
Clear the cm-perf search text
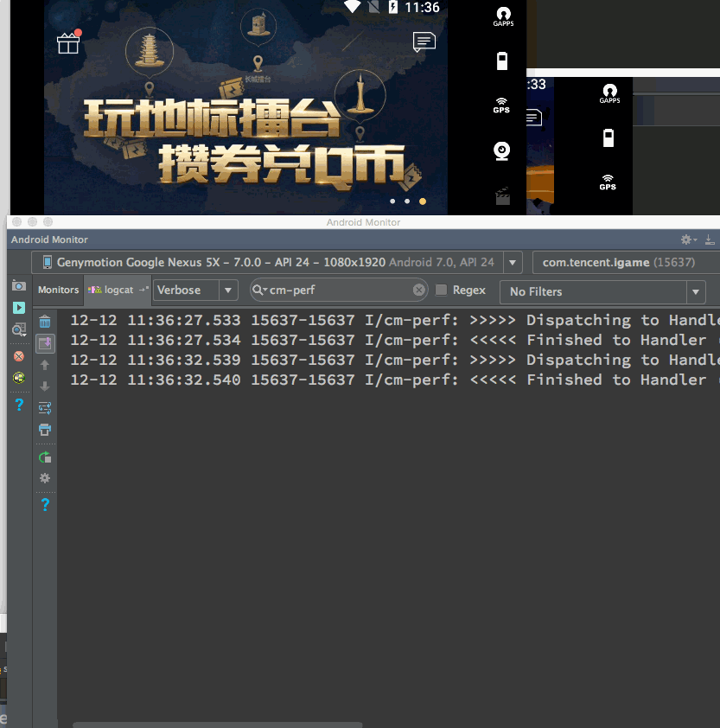click(x=418, y=290)
